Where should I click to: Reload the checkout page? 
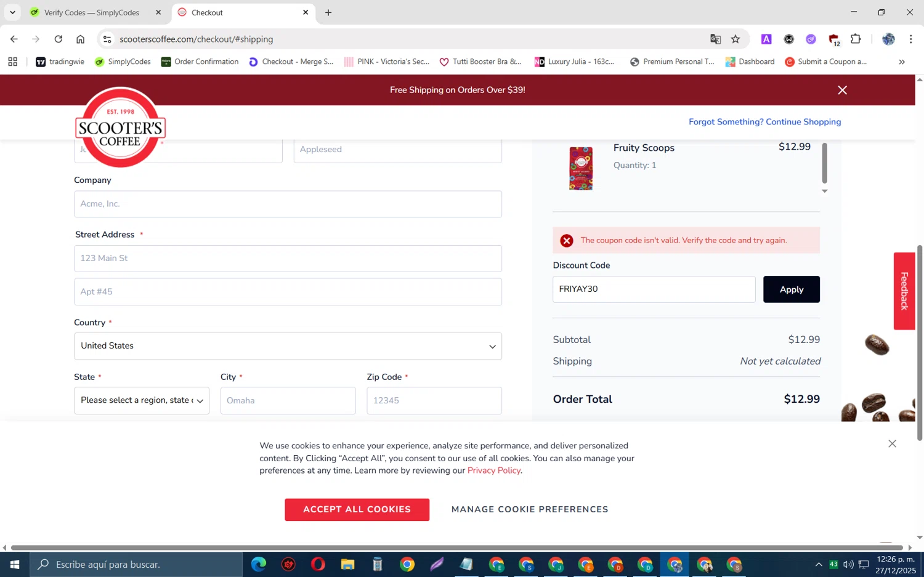(x=58, y=39)
